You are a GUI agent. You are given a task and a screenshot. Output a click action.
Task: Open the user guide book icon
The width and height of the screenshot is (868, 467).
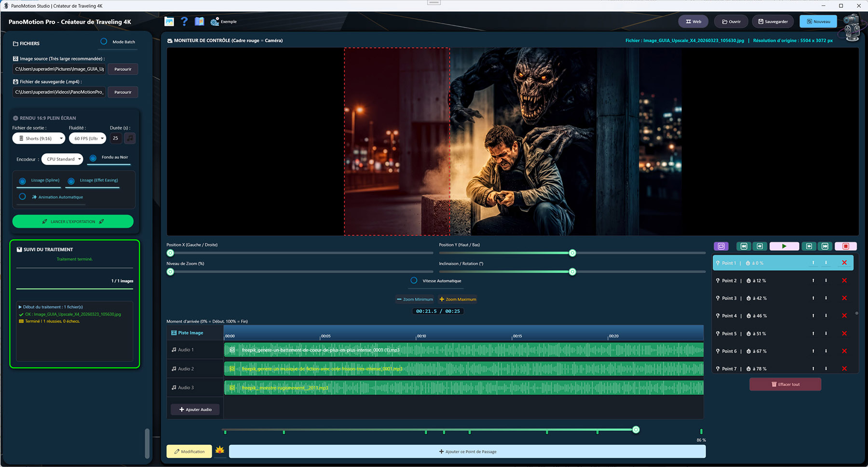pos(199,22)
